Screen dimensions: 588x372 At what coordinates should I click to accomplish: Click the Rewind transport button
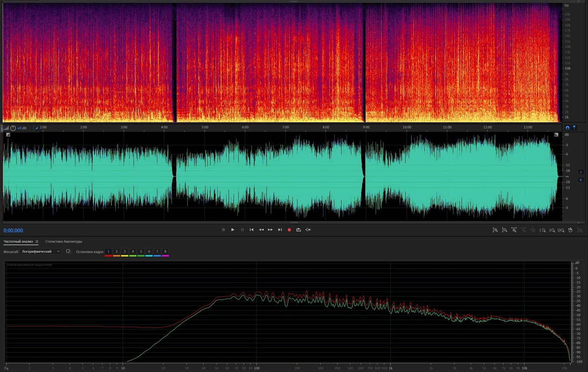261,230
